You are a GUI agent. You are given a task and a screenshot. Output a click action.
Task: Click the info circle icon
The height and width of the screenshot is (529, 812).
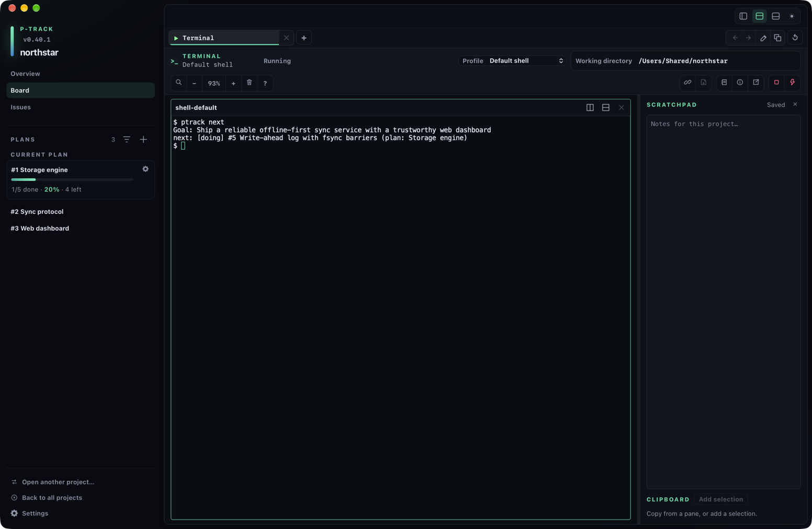pos(740,83)
